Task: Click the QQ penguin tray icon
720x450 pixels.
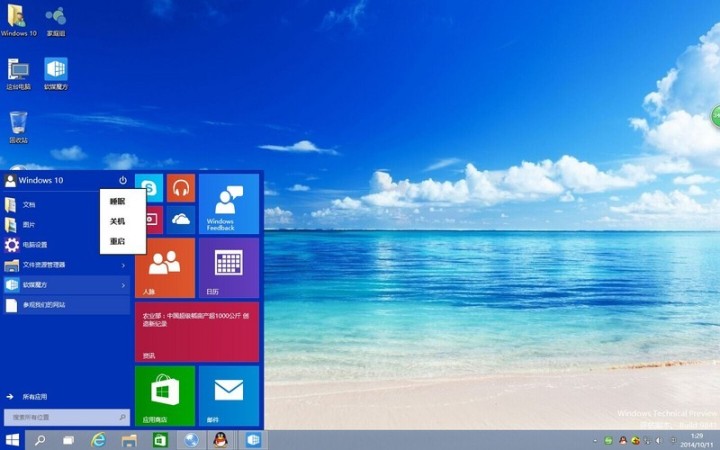Action: point(623,441)
